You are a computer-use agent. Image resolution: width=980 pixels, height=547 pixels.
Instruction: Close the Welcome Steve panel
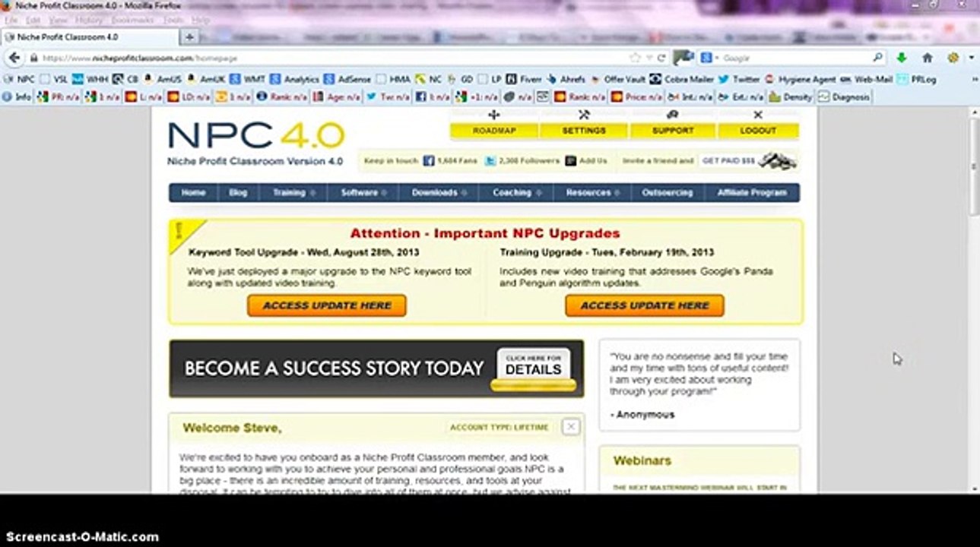pyautogui.click(x=570, y=427)
